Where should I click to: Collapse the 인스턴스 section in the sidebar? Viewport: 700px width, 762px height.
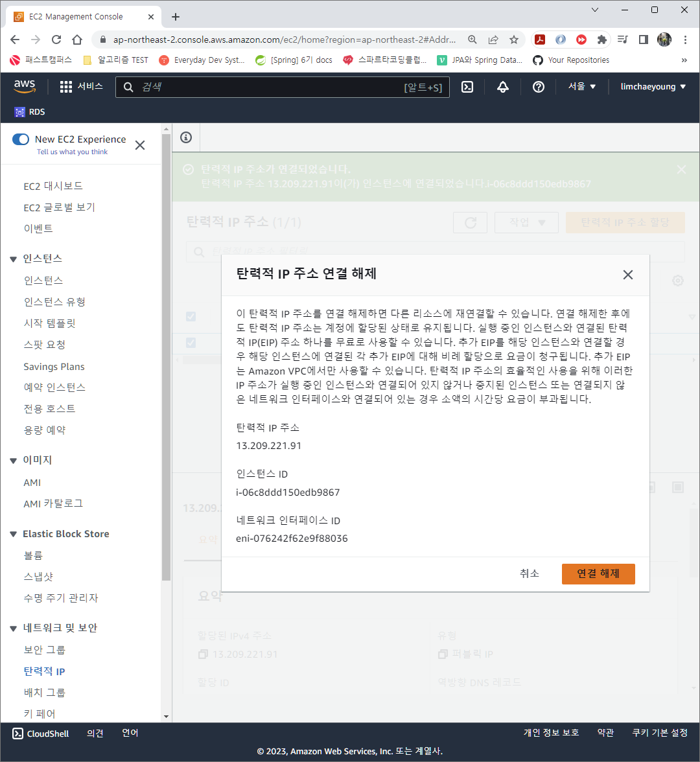[13, 259]
